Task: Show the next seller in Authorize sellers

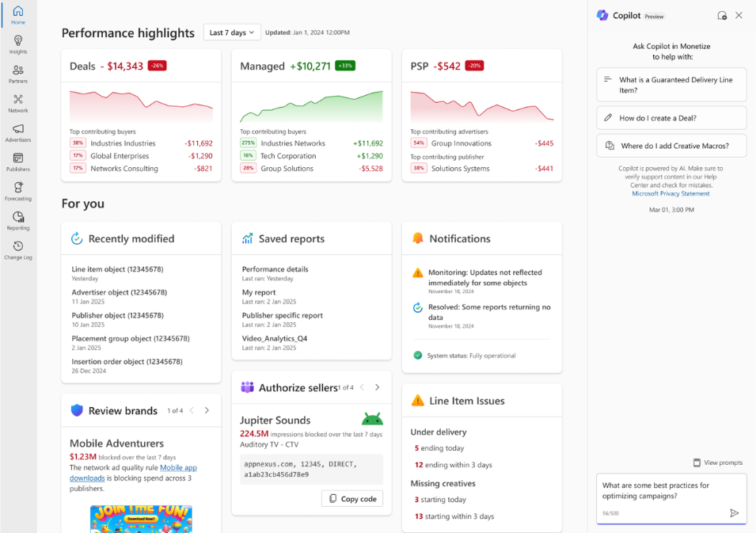Action: pyautogui.click(x=377, y=387)
